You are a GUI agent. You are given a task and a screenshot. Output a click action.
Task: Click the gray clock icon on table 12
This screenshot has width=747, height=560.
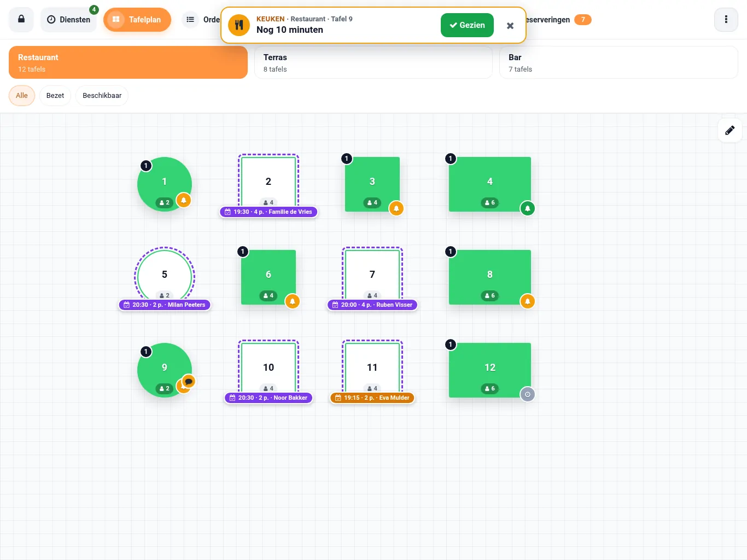pos(528,394)
